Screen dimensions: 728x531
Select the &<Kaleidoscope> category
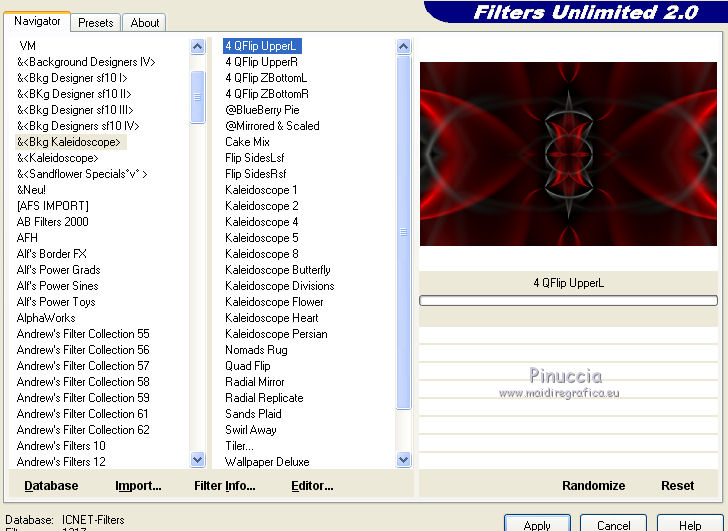[x=58, y=158]
